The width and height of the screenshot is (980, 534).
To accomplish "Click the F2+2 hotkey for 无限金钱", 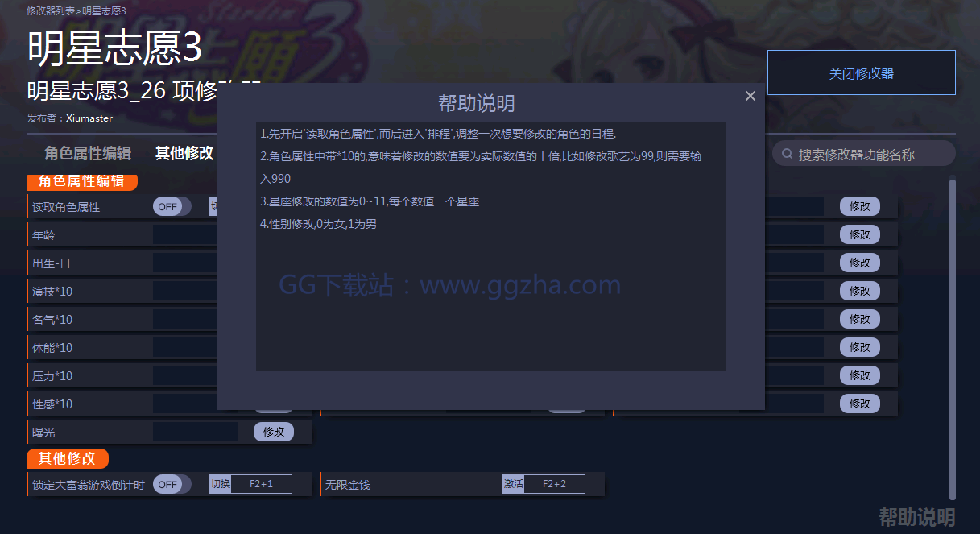I will [x=554, y=484].
